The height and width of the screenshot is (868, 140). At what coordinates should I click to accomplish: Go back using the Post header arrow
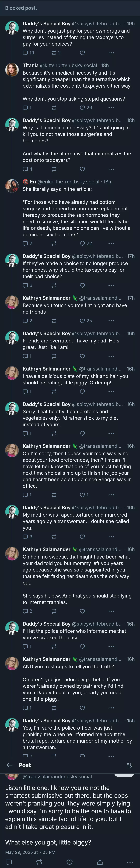point(10,765)
